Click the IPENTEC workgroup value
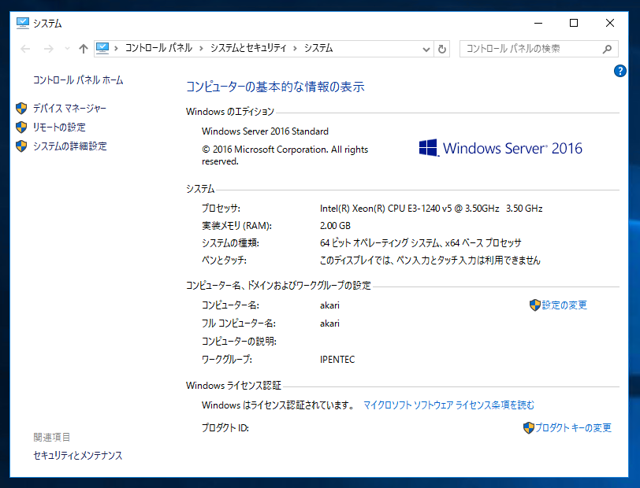The height and width of the screenshot is (488, 640). click(337, 359)
